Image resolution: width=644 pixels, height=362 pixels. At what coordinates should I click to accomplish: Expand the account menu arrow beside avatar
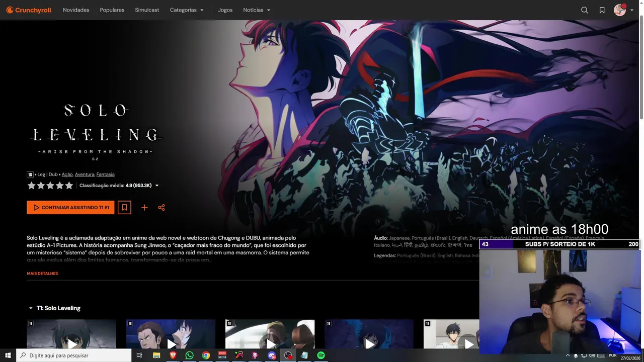632,11
